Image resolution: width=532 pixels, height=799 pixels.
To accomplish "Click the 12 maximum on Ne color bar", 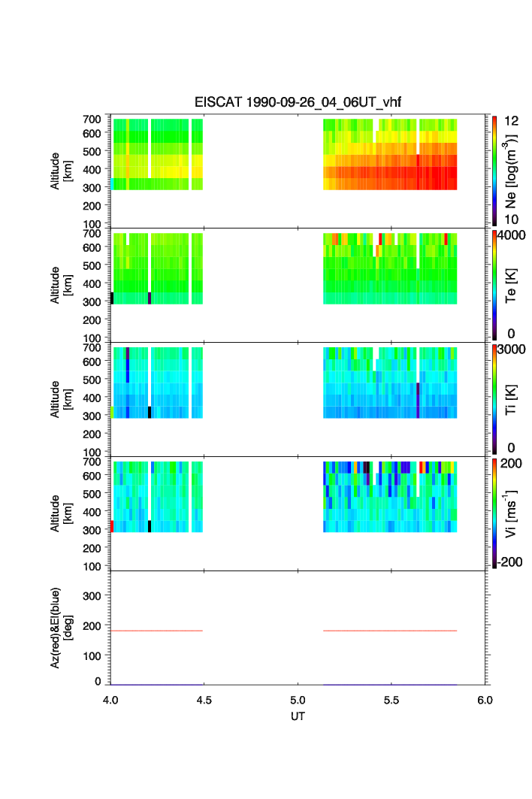I will tap(511, 121).
